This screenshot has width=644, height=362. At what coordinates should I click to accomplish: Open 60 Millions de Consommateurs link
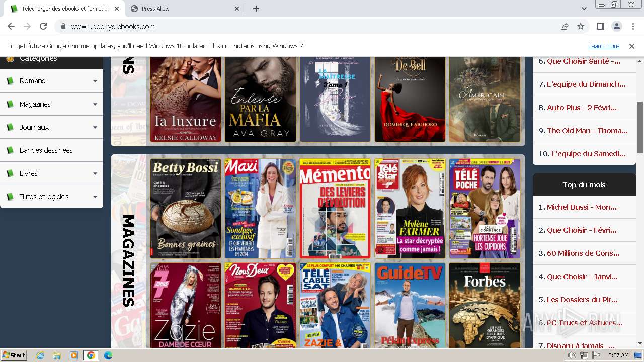coord(583,253)
